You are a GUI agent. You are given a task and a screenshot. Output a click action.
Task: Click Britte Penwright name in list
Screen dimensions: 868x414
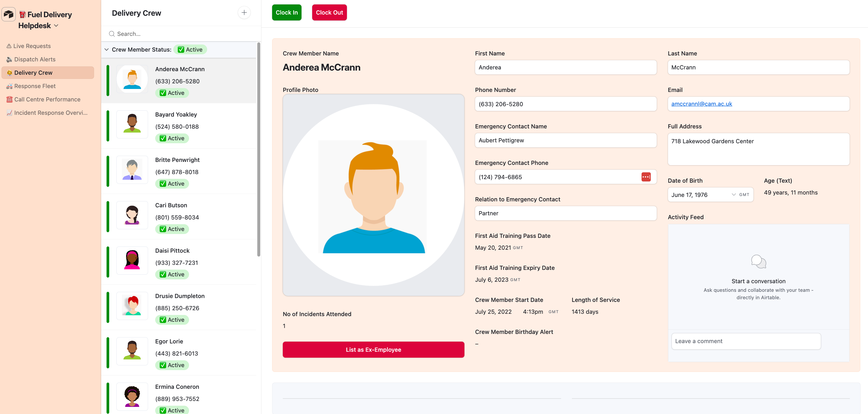click(x=177, y=160)
